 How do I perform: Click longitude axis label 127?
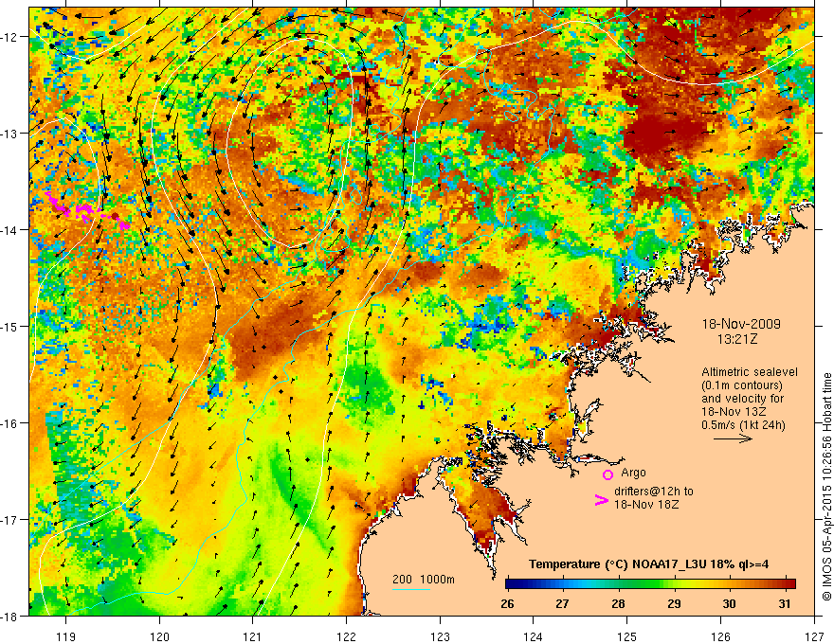click(814, 636)
